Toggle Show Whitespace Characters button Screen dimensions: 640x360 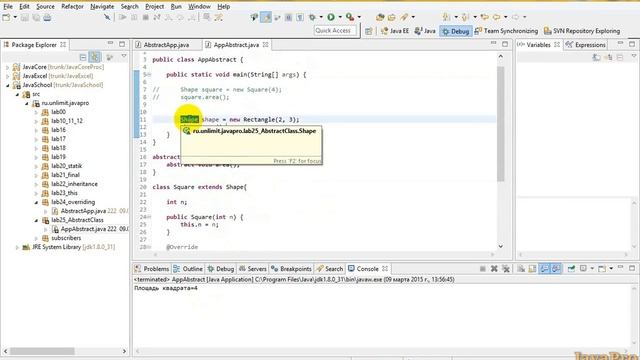[300, 17]
